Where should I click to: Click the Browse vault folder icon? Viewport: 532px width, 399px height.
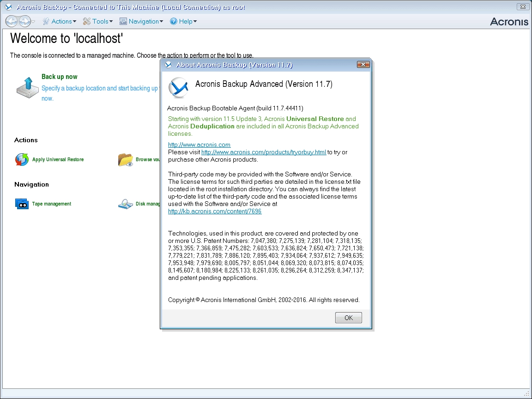pos(126,160)
